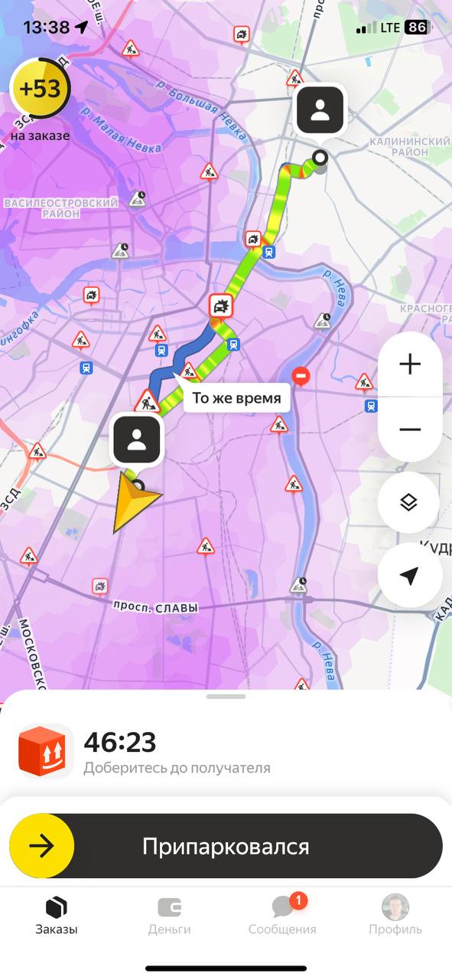Viewport: 452px width, 980px height.
Task: Tap the Припарковался button
Action: coord(226,846)
